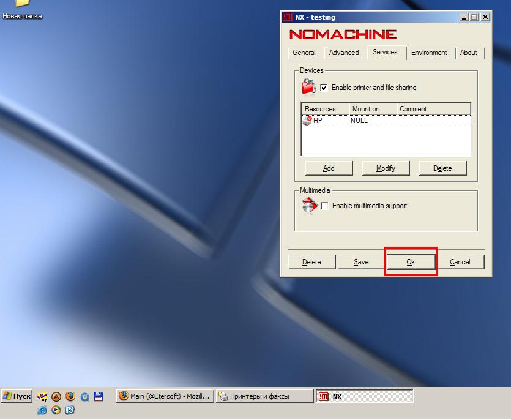Disable printer and file sharing checkbox
This screenshot has width=511, height=420.
pyautogui.click(x=324, y=88)
